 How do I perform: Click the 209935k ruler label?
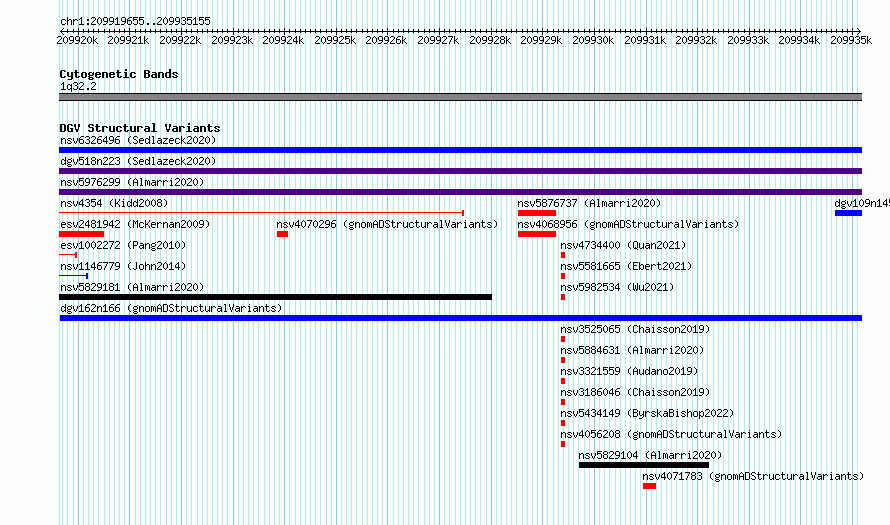[851, 41]
